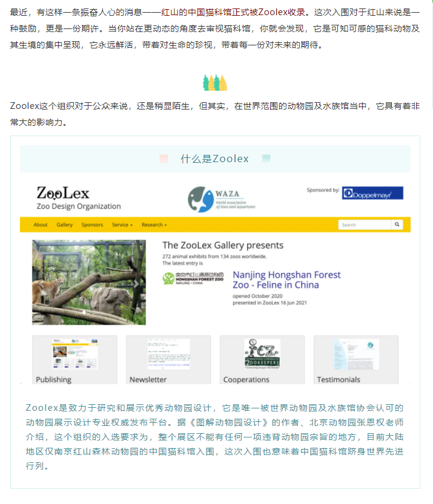Click the red ZooLex news hyperlink text
Screen dimensions: 433x504
[233, 12]
